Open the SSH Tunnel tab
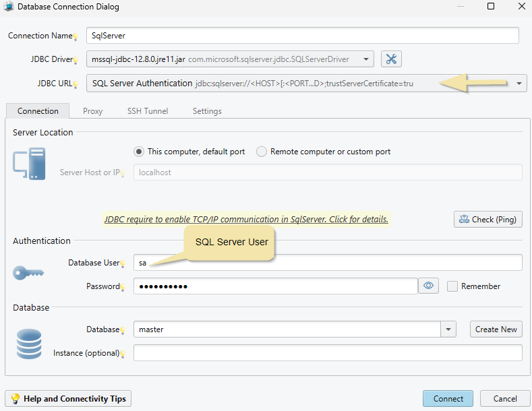 (148, 111)
